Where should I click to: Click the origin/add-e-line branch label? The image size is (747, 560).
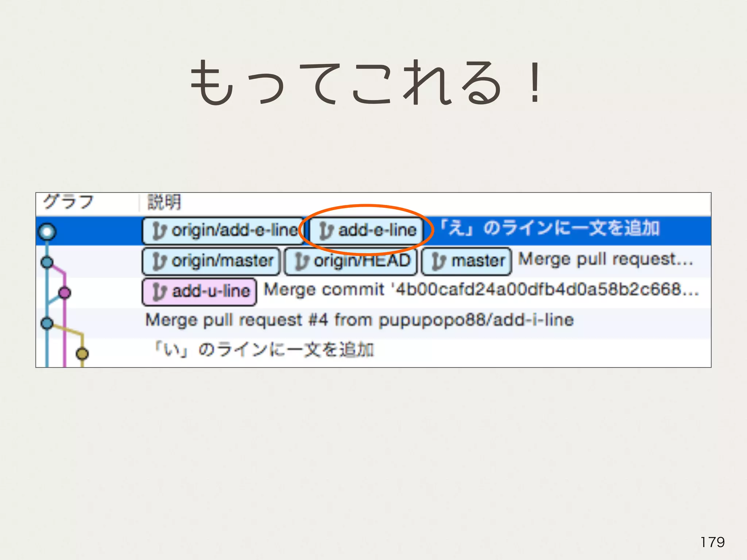(x=222, y=231)
